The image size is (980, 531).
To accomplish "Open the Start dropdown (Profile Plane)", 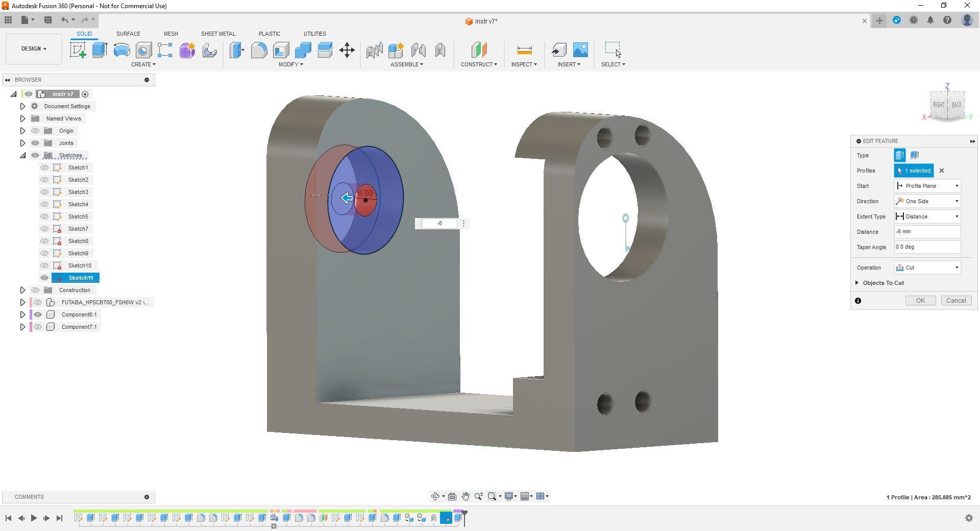I will [927, 186].
